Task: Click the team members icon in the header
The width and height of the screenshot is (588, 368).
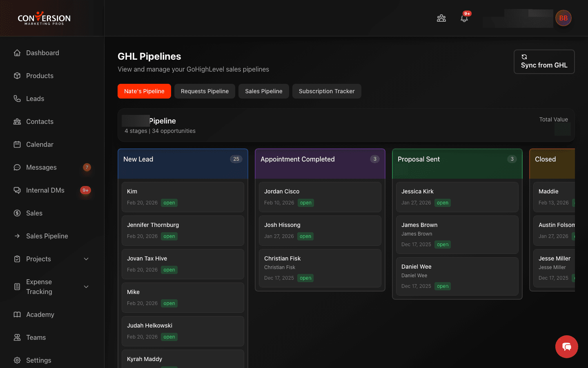Action: 441,18
